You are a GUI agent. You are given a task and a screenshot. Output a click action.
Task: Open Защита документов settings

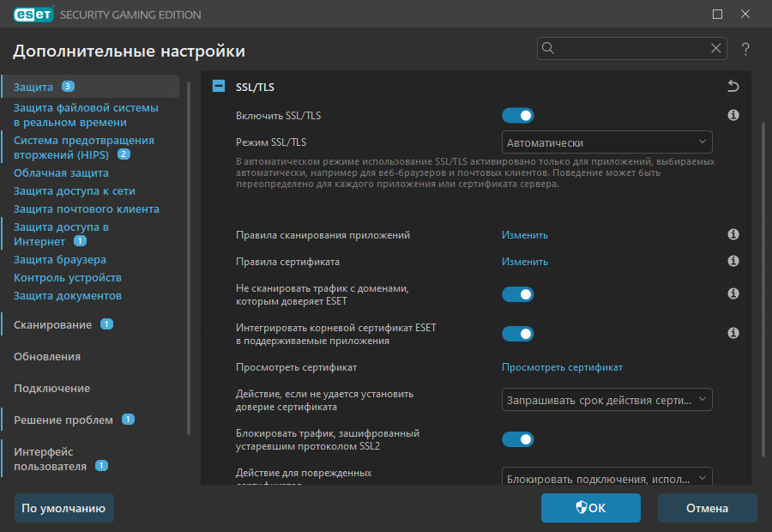tap(68, 295)
